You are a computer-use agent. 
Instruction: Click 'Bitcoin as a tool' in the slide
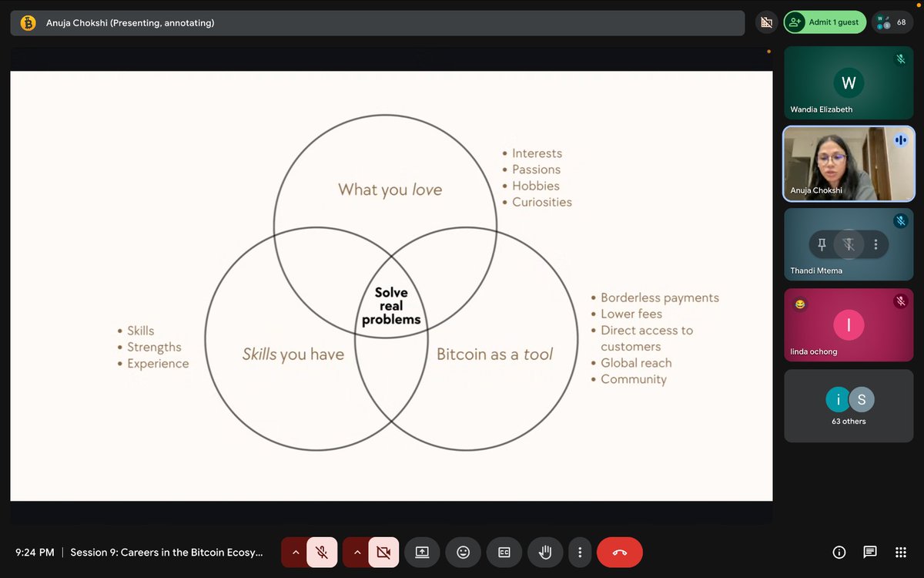click(495, 355)
